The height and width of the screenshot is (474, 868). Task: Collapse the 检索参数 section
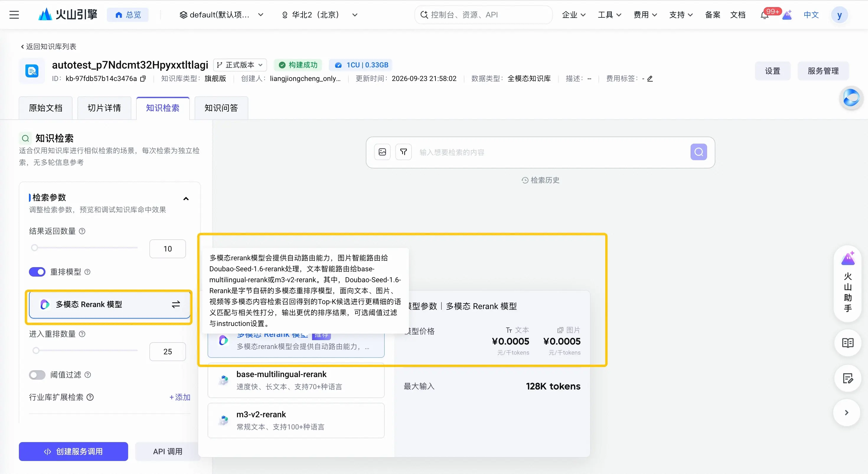click(x=186, y=198)
